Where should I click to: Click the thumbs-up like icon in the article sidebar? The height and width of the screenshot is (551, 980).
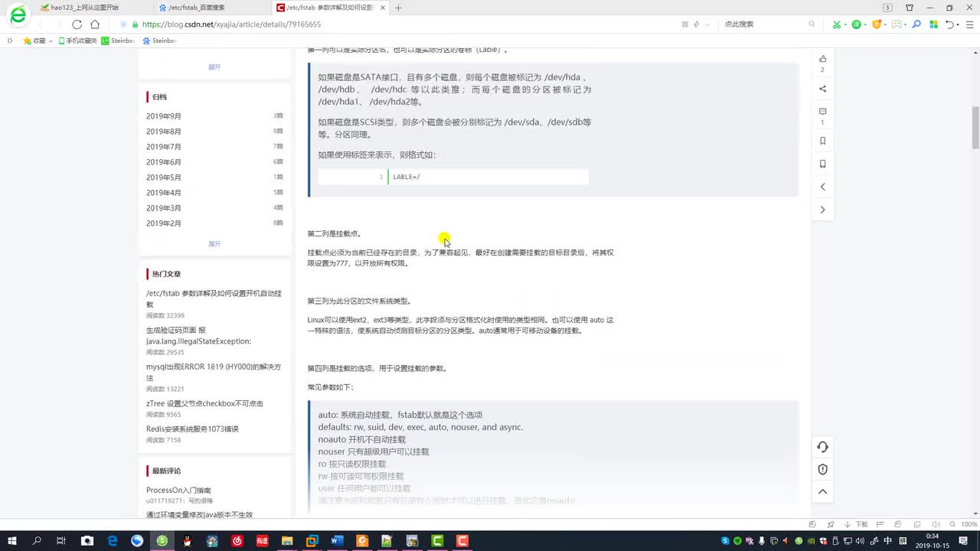(822, 59)
